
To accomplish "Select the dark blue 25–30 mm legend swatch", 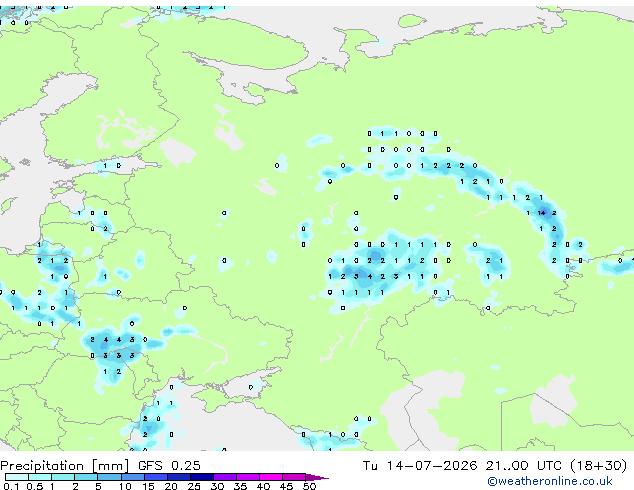I will pos(202,477).
